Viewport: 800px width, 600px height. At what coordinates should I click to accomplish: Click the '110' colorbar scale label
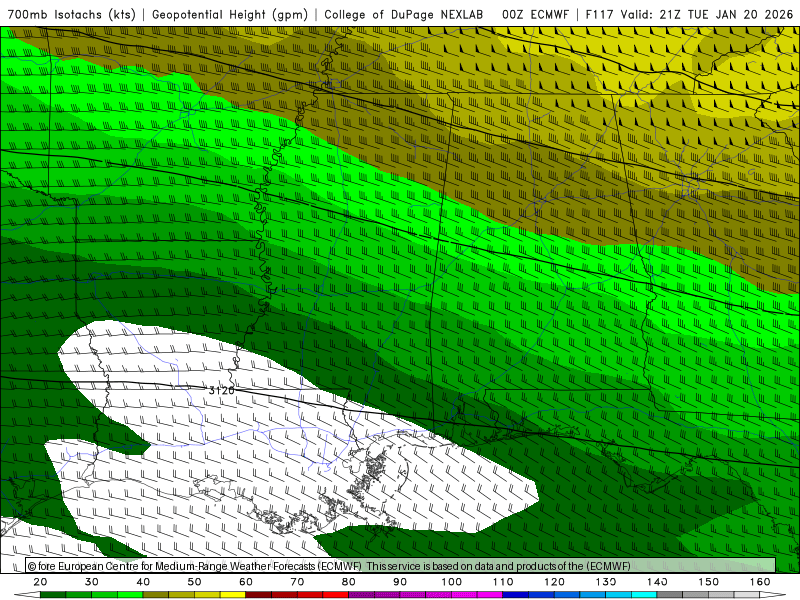(x=503, y=582)
